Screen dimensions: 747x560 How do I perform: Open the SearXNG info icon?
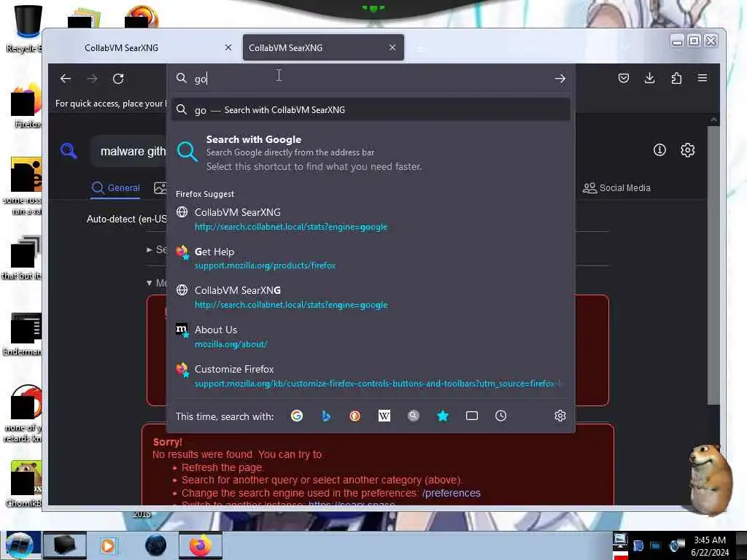(x=659, y=150)
